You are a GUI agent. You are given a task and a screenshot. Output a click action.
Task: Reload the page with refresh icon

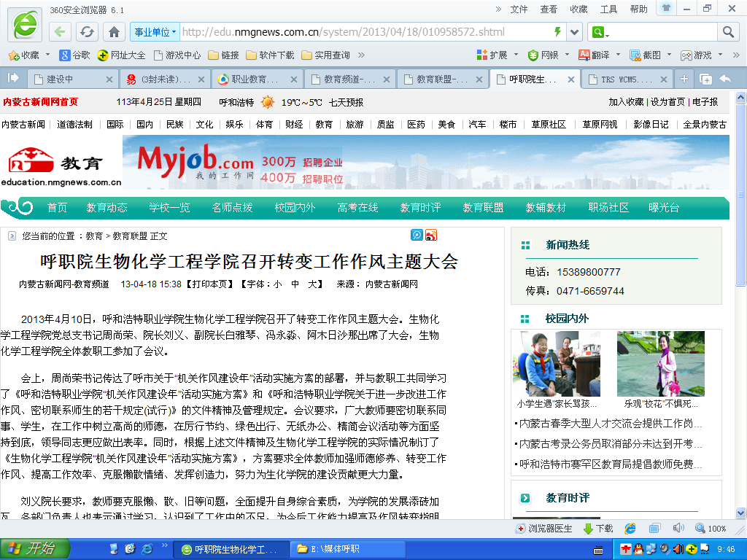87,32
